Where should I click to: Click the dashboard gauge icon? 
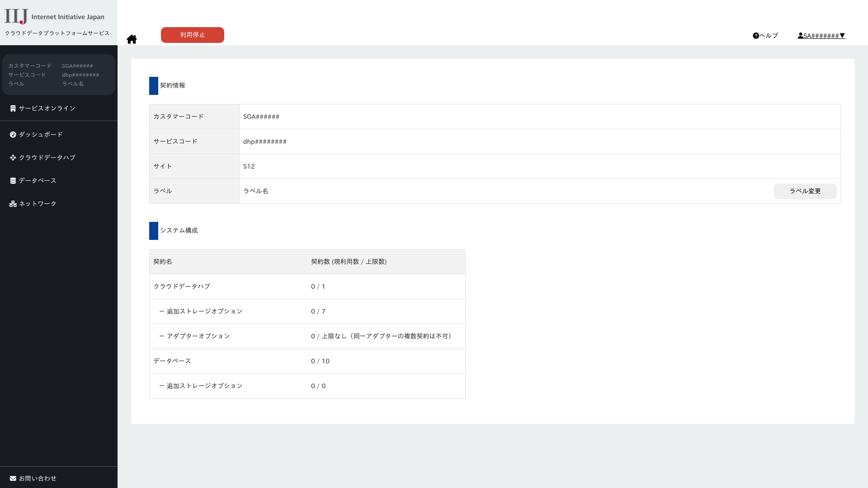pos(13,135)
